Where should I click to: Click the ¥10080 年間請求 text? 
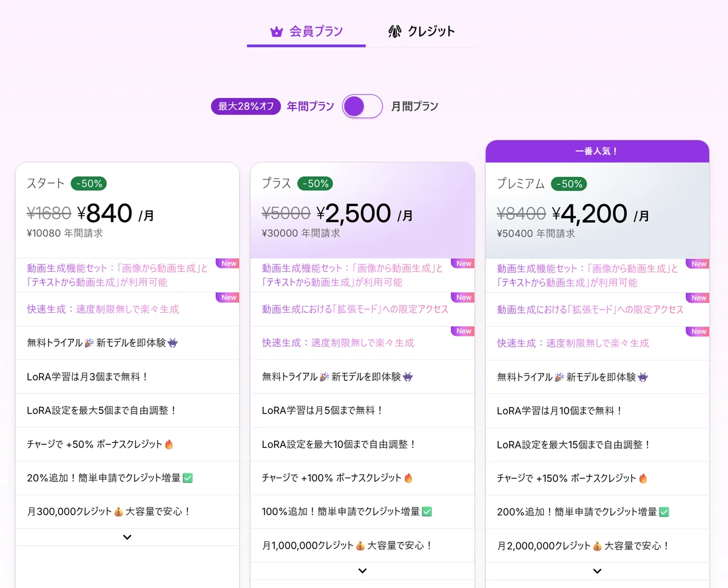65,233
